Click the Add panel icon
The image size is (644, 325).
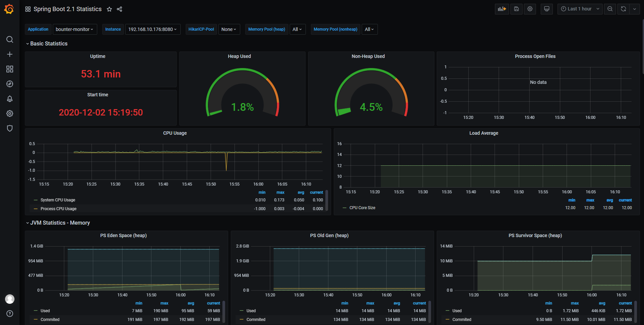[x=502, y=9]
